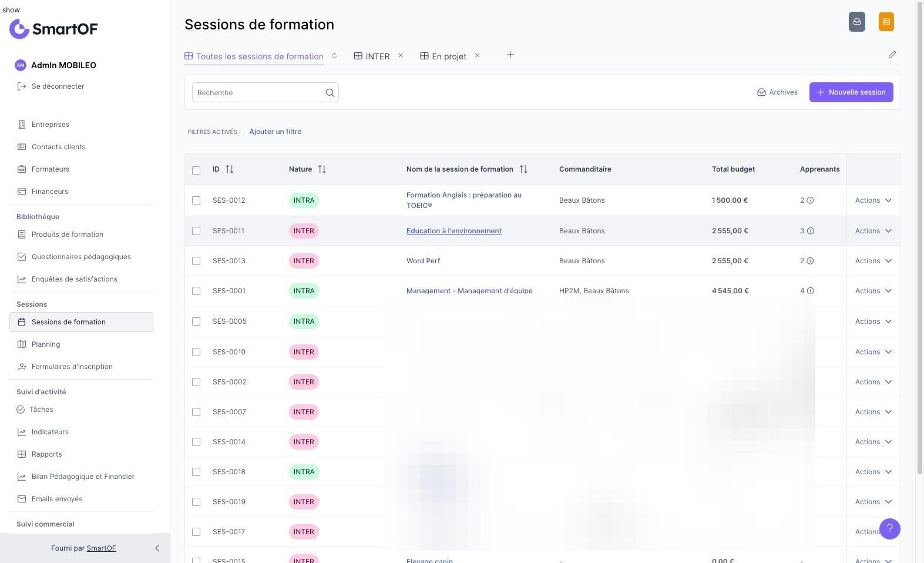Sort by Nature column
Screen dimensions: 924x563
[322, 169]
